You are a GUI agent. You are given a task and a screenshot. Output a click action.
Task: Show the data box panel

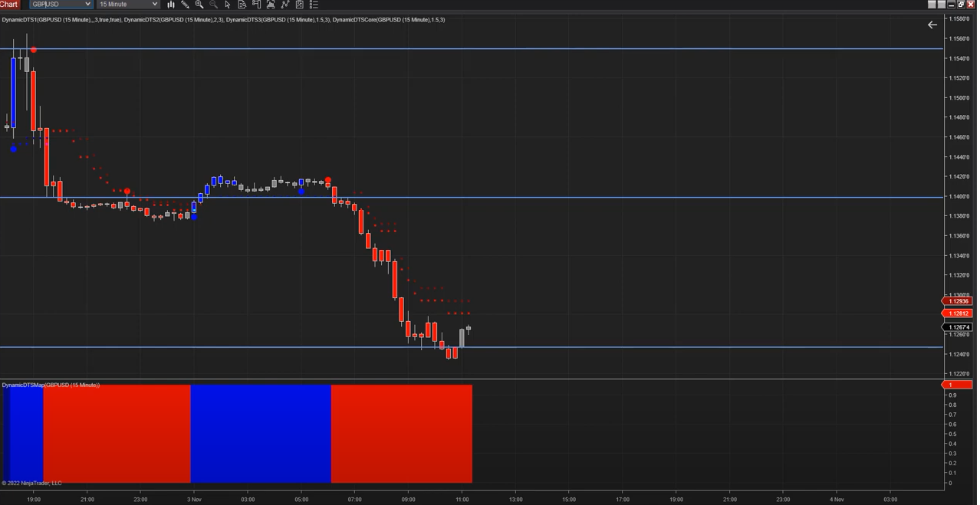click(x=242, y=5)
